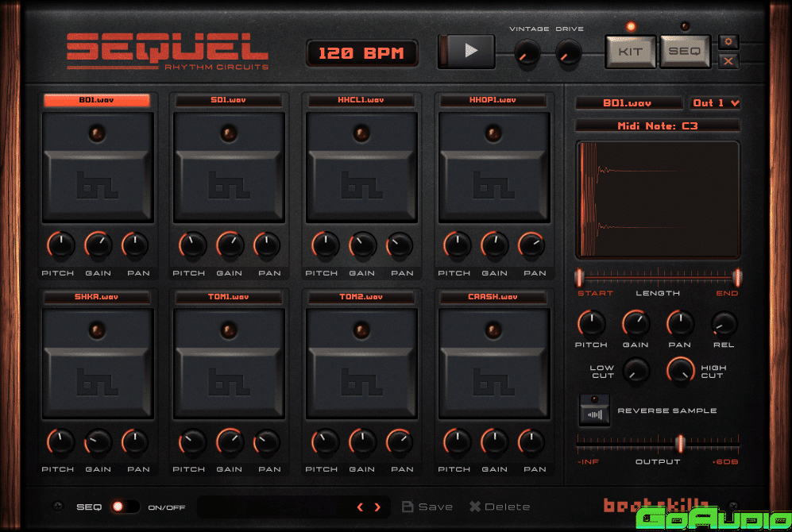The image size is (792, 532).
Task: Start playback with the play button
Action: 466,51
